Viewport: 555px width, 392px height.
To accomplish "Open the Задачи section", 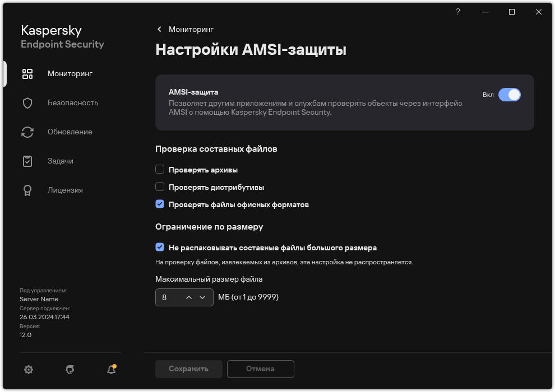I will [x=62, y=161].
